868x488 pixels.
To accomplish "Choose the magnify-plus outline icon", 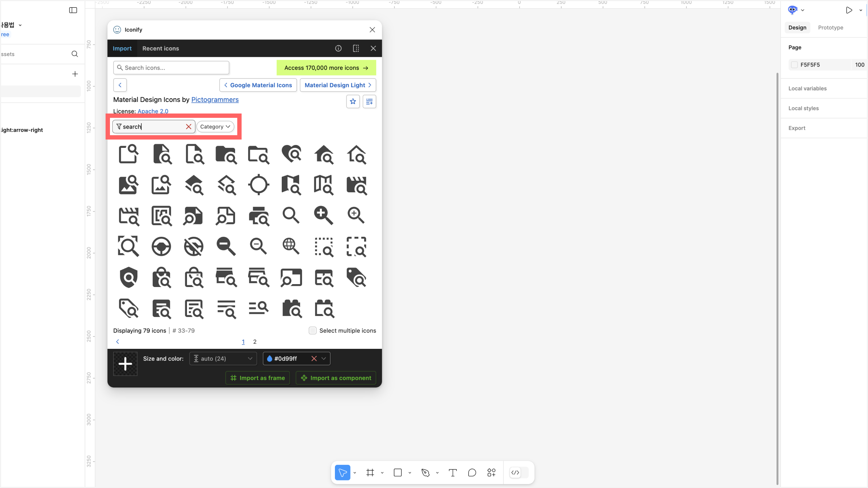I will coord(356,215).
